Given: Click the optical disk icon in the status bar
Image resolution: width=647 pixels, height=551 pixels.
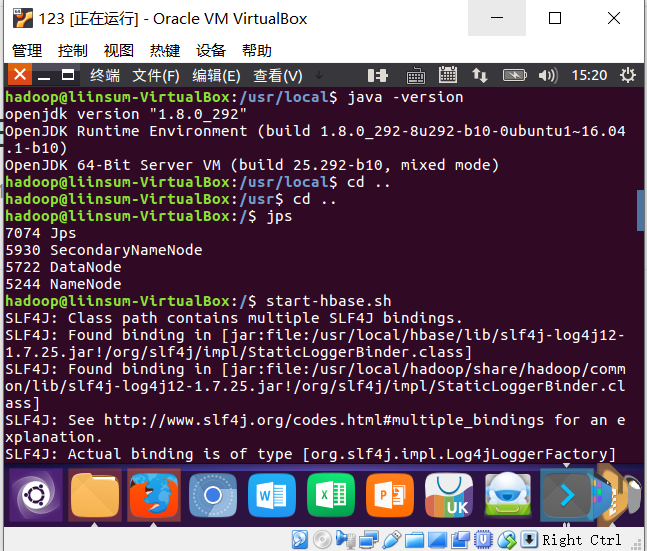Looking at the screenshot, I should click(x=322, y=539).
